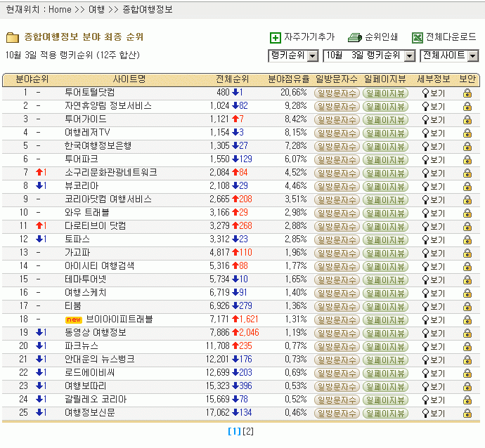The image size is (485, 448).
Task: Click 일방문자수 button for 뷰코리아
Action: [x=337, y=186]
